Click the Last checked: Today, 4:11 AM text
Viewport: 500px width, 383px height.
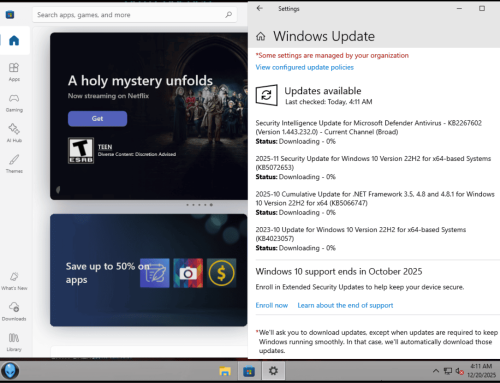pyautogui.click(x=329, y=102)
